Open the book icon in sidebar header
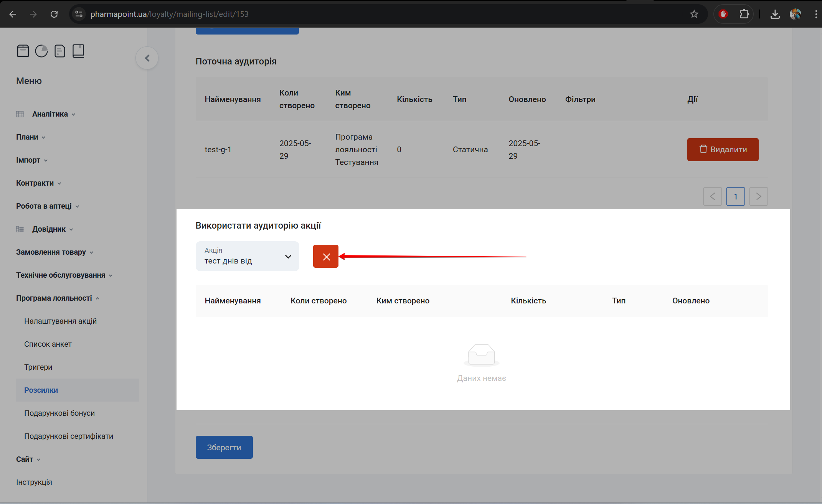The width and height of the screenshot is (822, 504). (x=78, y=51)
